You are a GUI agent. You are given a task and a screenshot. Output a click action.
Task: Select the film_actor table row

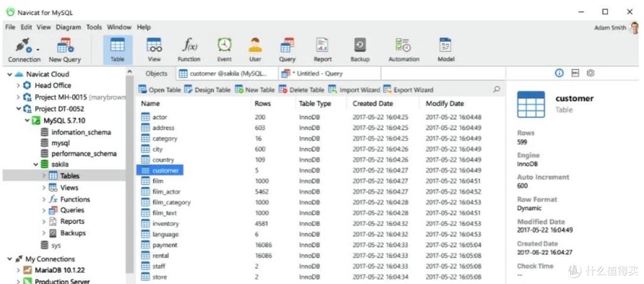point(320,192)
